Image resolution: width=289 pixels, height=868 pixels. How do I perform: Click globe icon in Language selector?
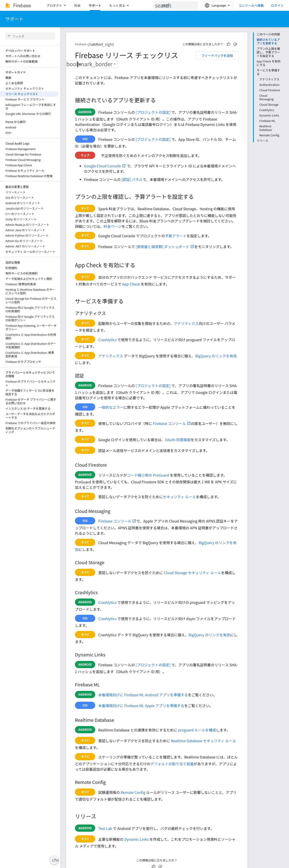tap(207, 5)
